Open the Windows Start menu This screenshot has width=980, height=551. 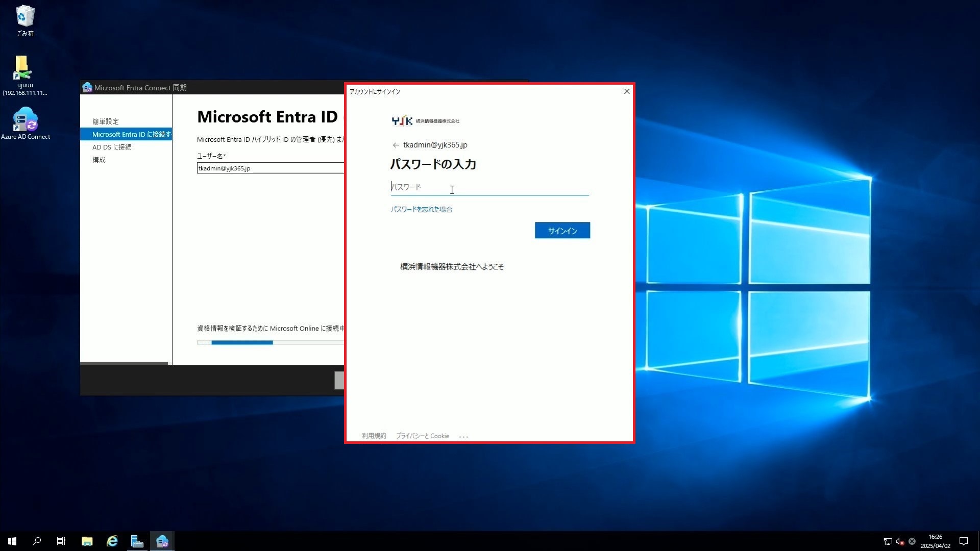(12, 541)
